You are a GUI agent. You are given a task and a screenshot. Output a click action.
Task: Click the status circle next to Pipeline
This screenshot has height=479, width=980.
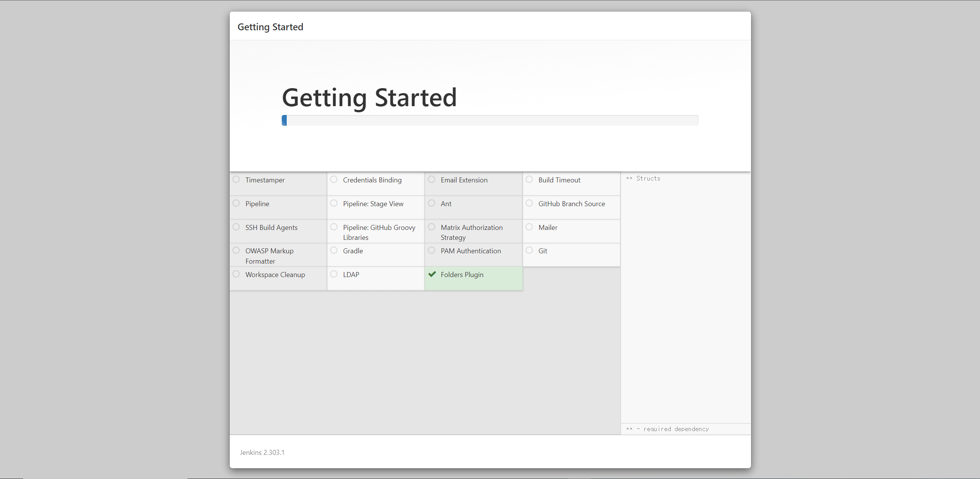[236, 203]
